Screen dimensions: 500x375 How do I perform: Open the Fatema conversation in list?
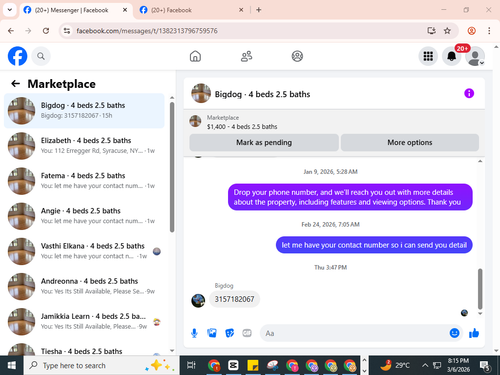(x=84, y=181)
